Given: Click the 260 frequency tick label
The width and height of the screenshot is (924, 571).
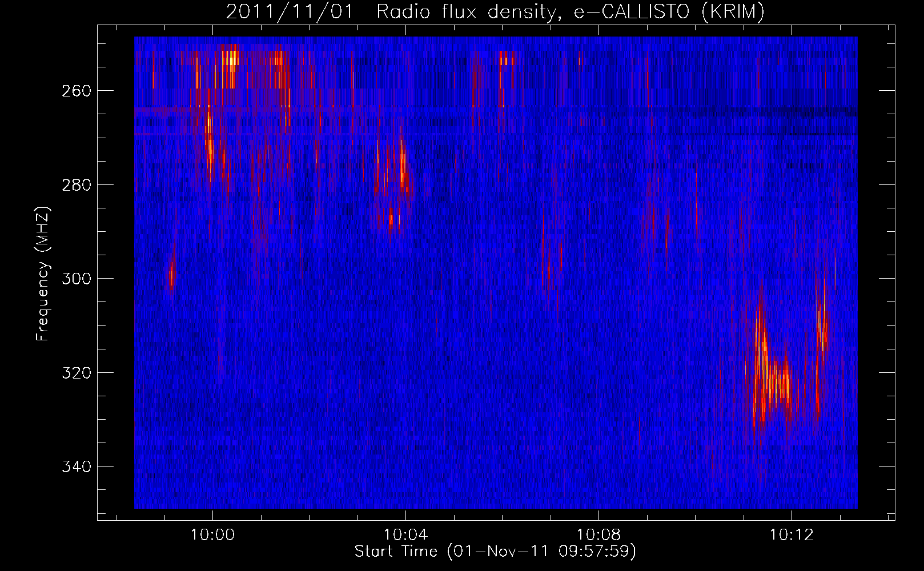Looking at the screenshot, I should (x=76, y=91).
